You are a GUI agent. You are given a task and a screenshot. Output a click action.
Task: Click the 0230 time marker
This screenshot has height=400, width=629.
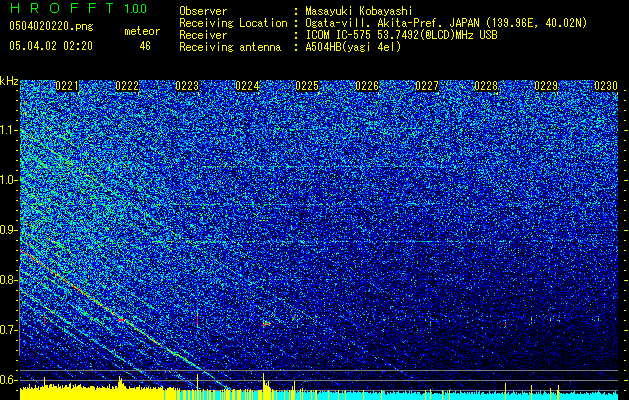606,86
